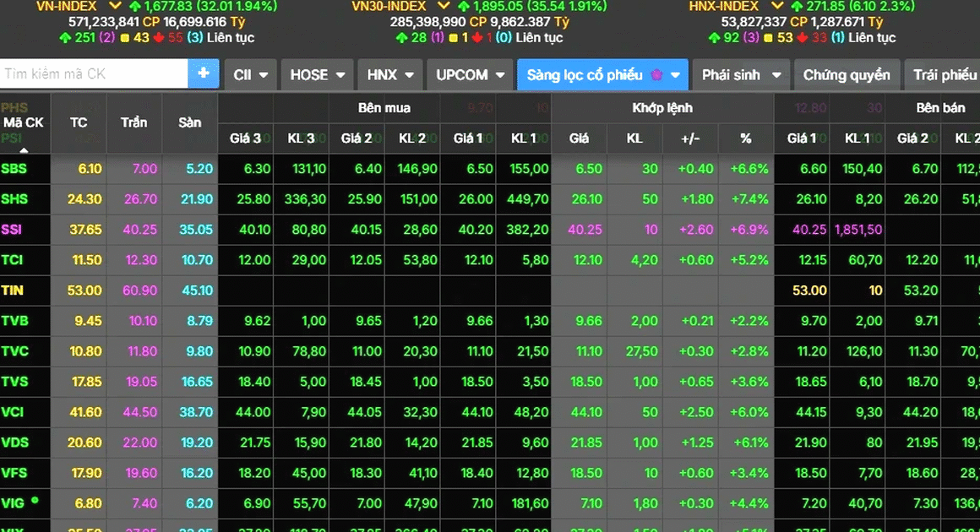
Task: Click the VN30-INDEX chevron arrow
Action: tap(444, 6)
